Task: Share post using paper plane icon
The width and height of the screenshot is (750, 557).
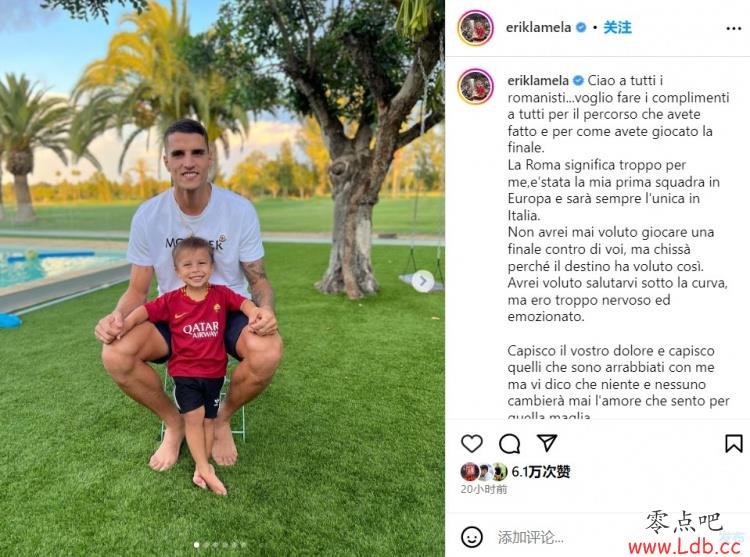Action: 547,443
